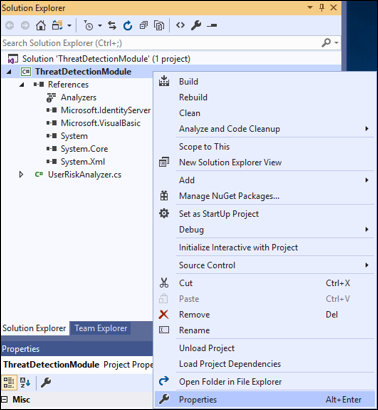
Task: Click the search magnifier icon
Action: [x=326, y=43]
